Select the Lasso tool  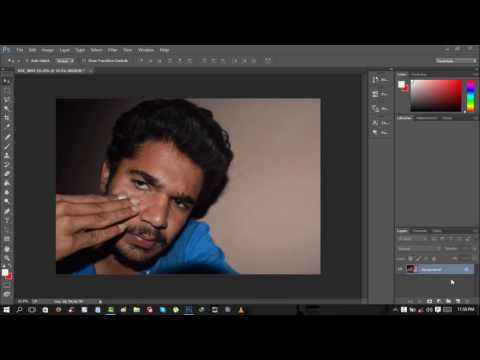click(x=6, y=100)
